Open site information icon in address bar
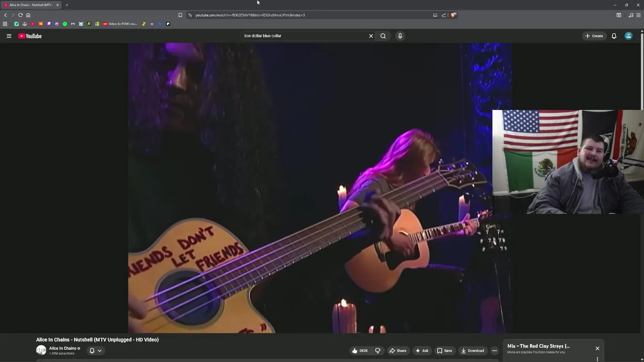 tap(190, 15)
